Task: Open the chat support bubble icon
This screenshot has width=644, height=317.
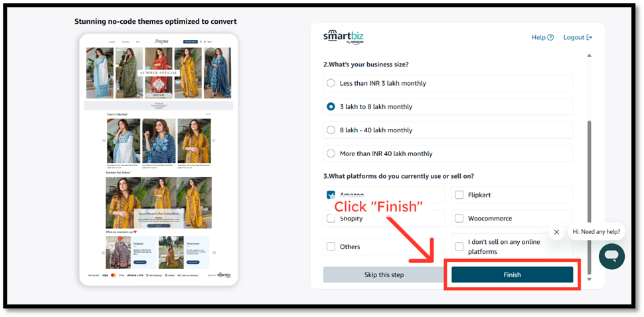Action: [x=611, y=256]
